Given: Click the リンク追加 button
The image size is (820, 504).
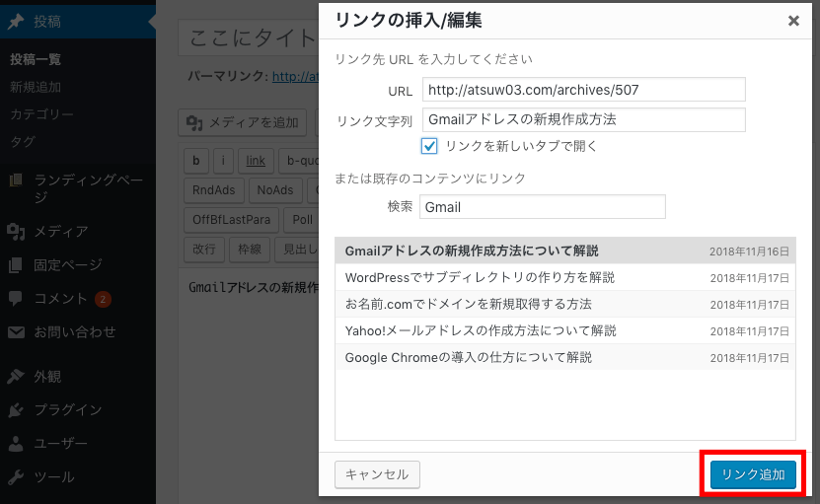Looking at the screenshot, I should click(753, 474).
